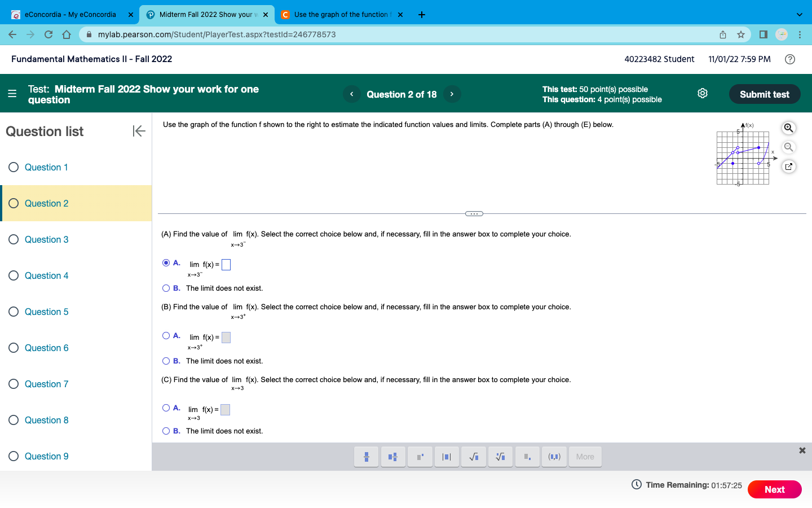This screenshot has width=812, height=508.
Task: Select choice B for part (A)
Action: pyautogui.click(x=166, y=288)
